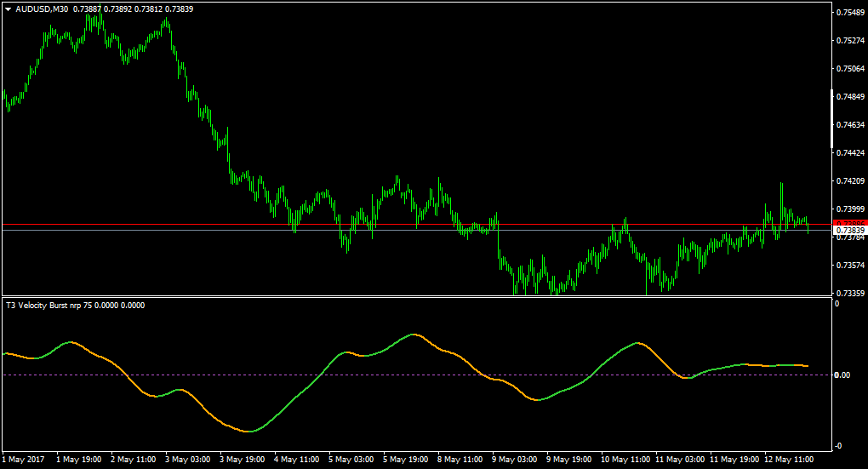Click the 0.74424 price scale label
This screenshot has width=868, height=469.
click(x=850, y=152)
